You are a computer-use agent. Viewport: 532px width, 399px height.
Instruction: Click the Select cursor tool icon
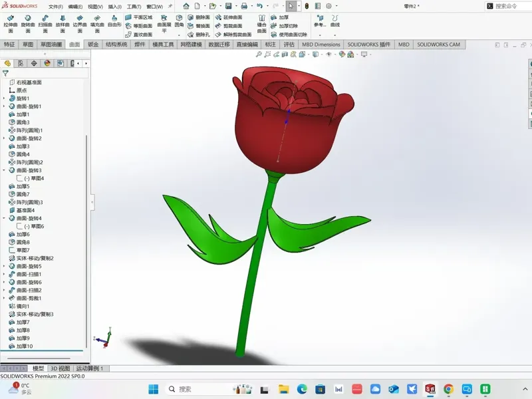click(x=291, y=6)
